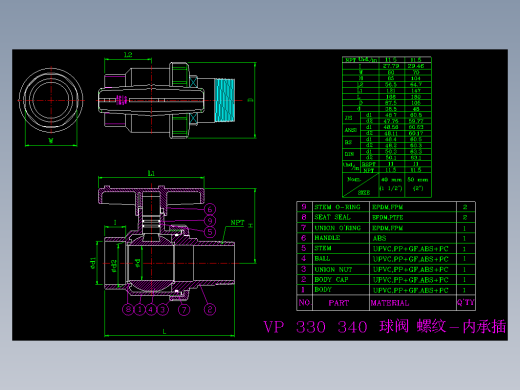The height and width of the screenshot is (390, 520).
Task: Select the 'L1' dimension label above handle
Action: coord(151,173)
